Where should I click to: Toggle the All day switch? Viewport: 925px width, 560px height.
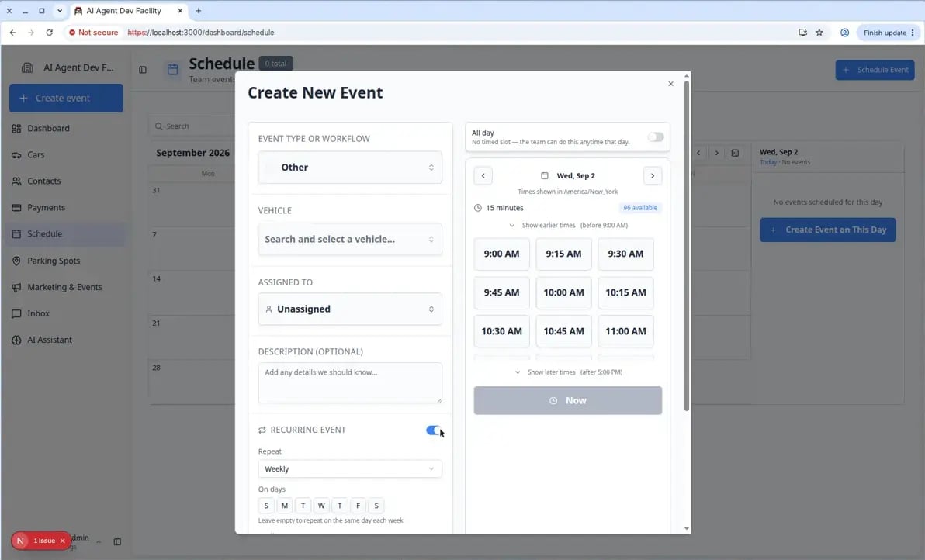(x=656, y=137)
